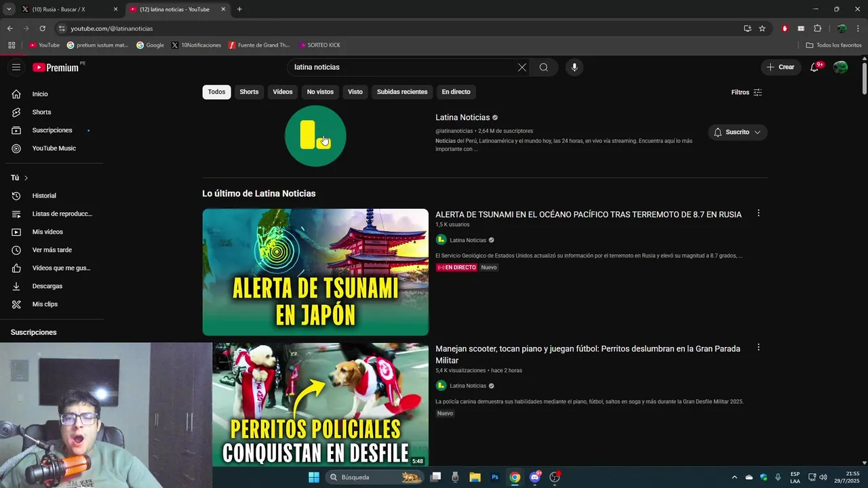Open the Latina Noticias channel avatar
The image size is (868, 488).
(x=315, y=136)
